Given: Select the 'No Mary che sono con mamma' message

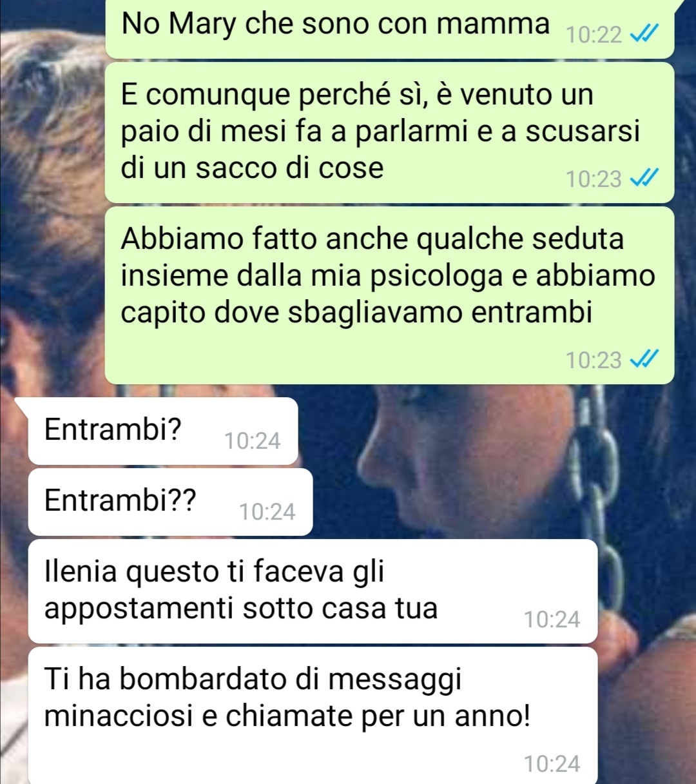Looking at the screenshot, I should click(x=389, y=29).
